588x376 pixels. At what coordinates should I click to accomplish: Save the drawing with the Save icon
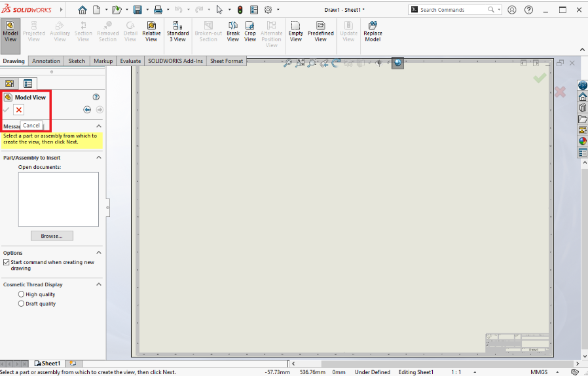138,10
